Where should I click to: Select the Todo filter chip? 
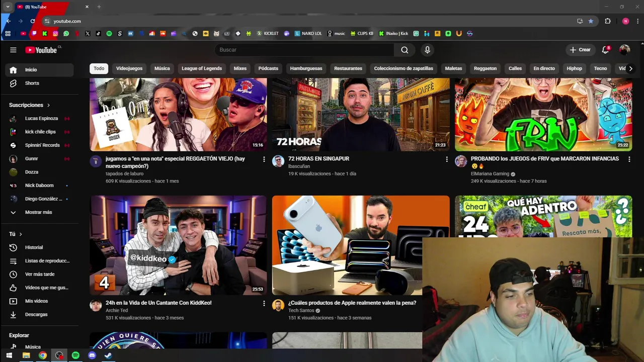click(x=99, y=68)
